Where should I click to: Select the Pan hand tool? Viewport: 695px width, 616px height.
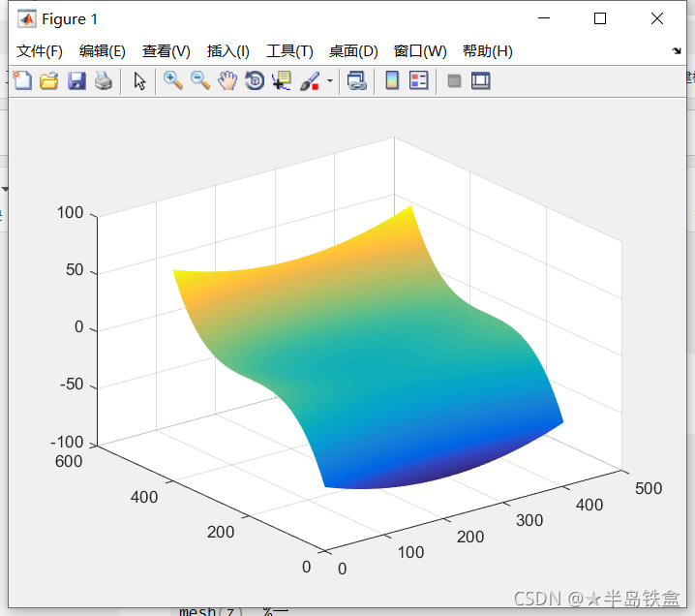(x=227, y=81)
